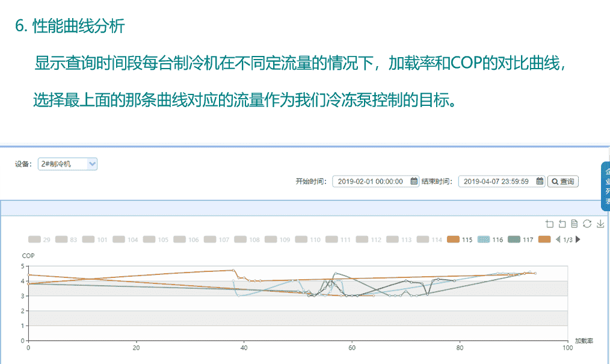Open the 2#制冷机 device dropdown
610x364 pixels.
67,164
